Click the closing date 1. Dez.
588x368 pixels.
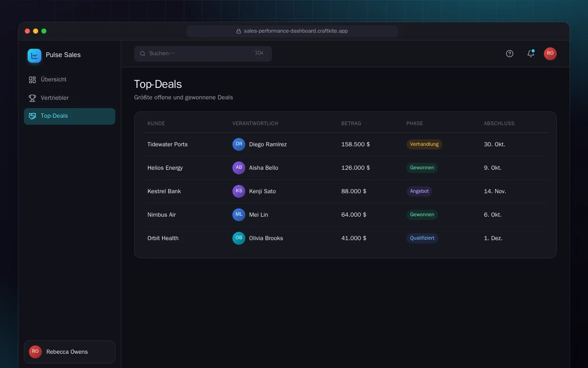pos(493,238)
